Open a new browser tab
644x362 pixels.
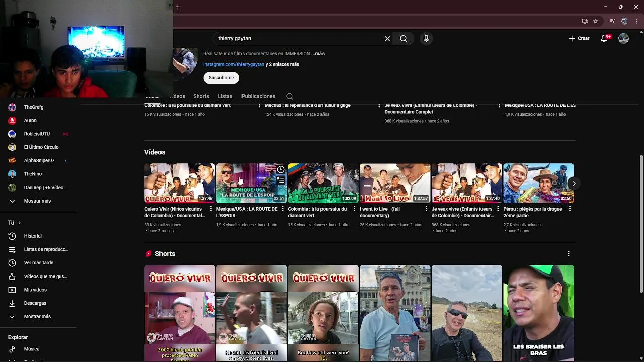178,7
